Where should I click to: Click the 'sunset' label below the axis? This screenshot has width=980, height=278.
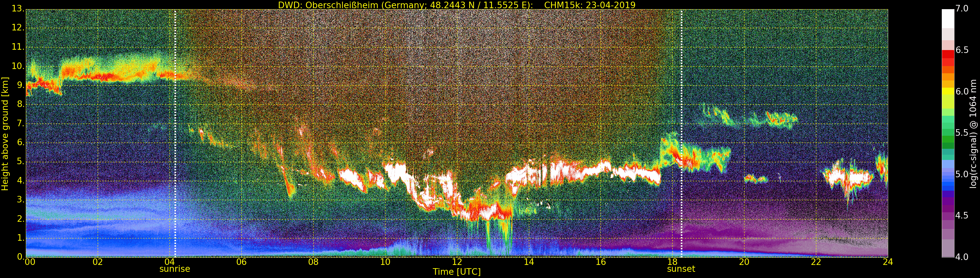click(681, 269)
